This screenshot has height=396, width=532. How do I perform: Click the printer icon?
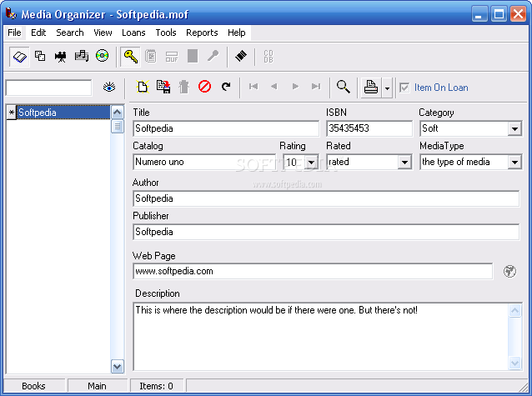coord(371,88)
